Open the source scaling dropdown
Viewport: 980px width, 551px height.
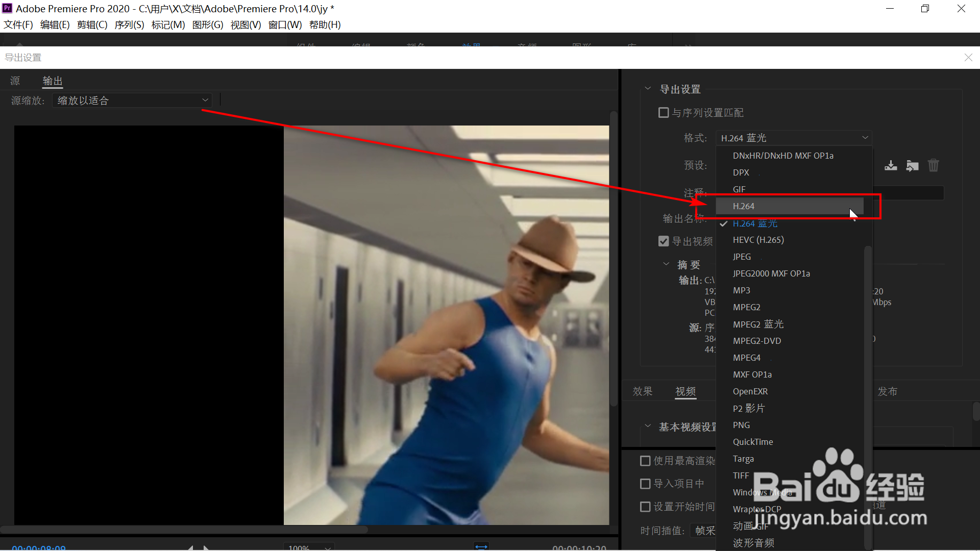pos(132,101)
